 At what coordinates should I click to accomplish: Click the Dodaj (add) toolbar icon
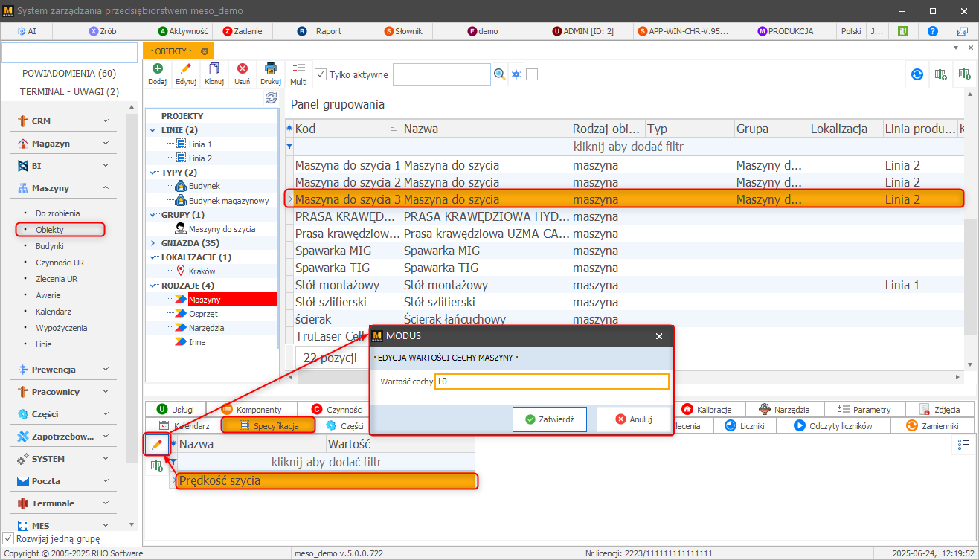click(x=157, y=73)
